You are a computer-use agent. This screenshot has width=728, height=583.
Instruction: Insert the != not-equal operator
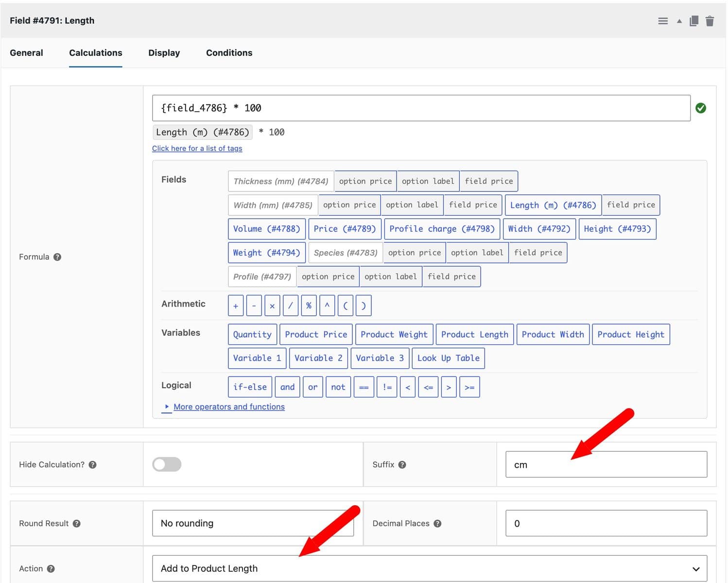pos(387,387)
